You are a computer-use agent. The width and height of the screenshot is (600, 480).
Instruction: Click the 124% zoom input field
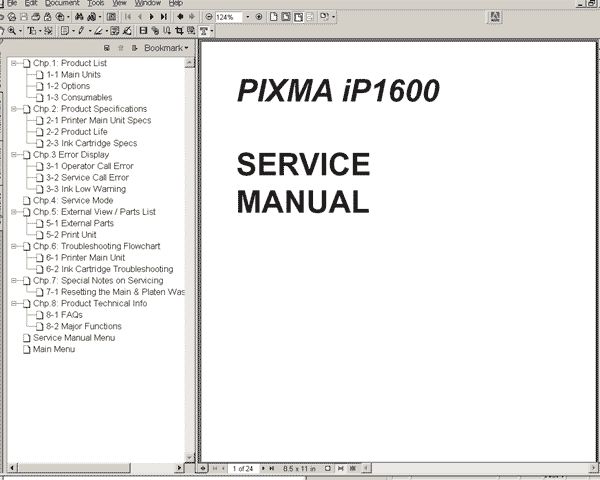pos(229,17)
